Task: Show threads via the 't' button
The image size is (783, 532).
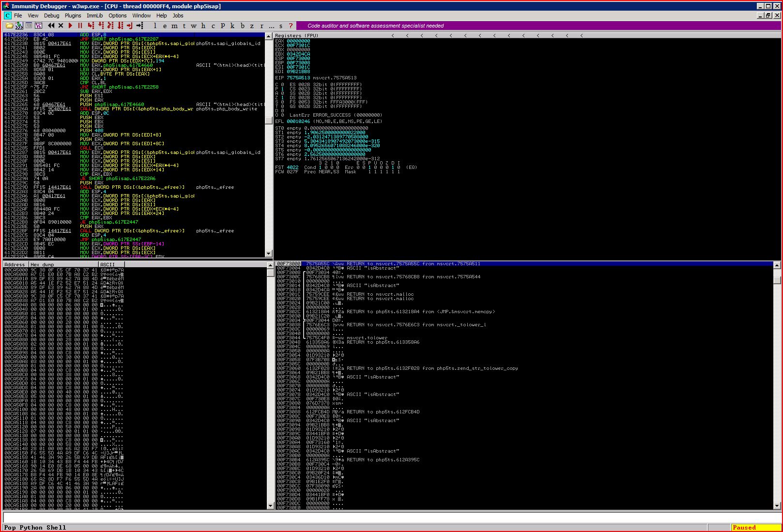Action: 184,26
